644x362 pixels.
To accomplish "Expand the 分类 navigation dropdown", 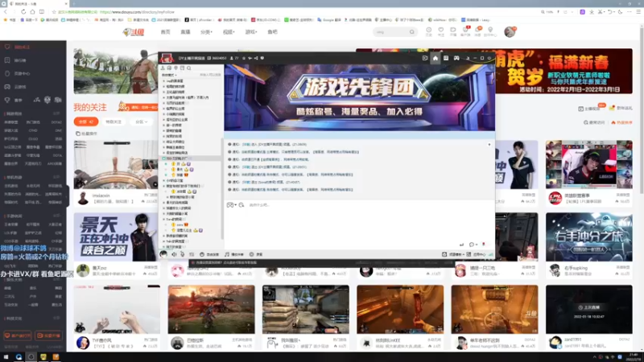I will pyautogui.click(x=207, y=32).
